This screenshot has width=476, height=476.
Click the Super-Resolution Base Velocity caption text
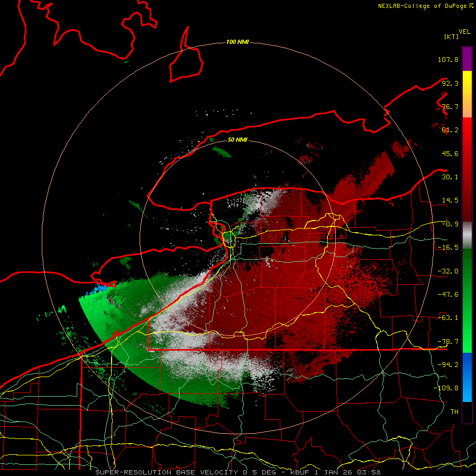point(237,472)
